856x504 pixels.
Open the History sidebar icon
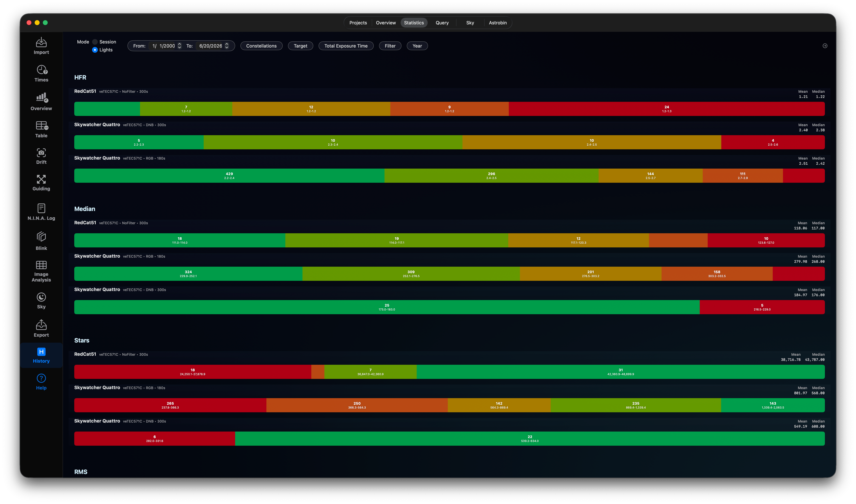[x=41, y=356]
